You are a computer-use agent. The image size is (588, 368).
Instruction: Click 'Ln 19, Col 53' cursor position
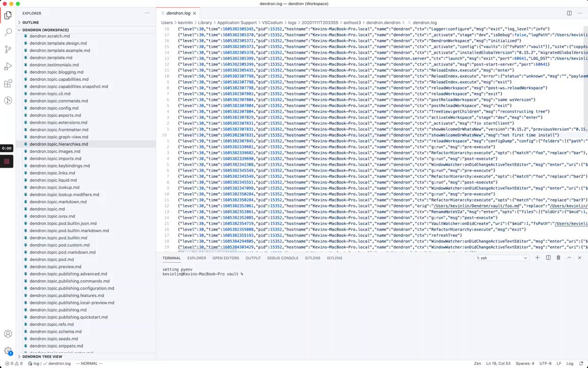498,363
